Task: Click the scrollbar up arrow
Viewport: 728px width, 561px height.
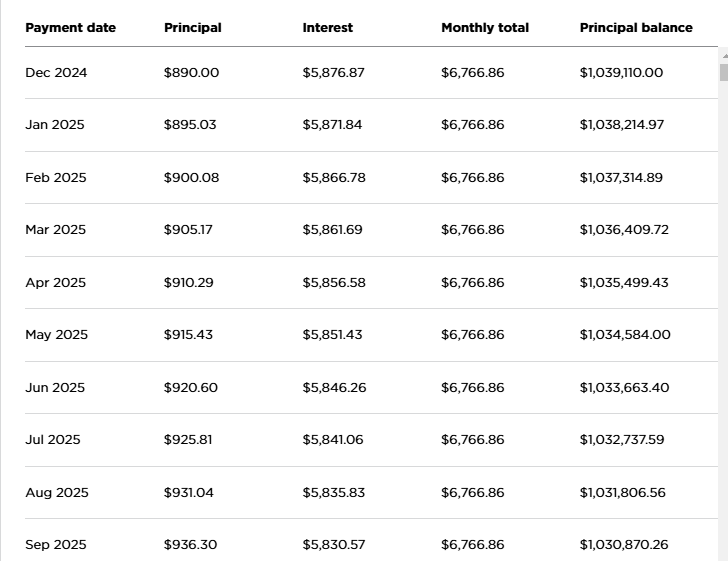Action: pos(724,55)
